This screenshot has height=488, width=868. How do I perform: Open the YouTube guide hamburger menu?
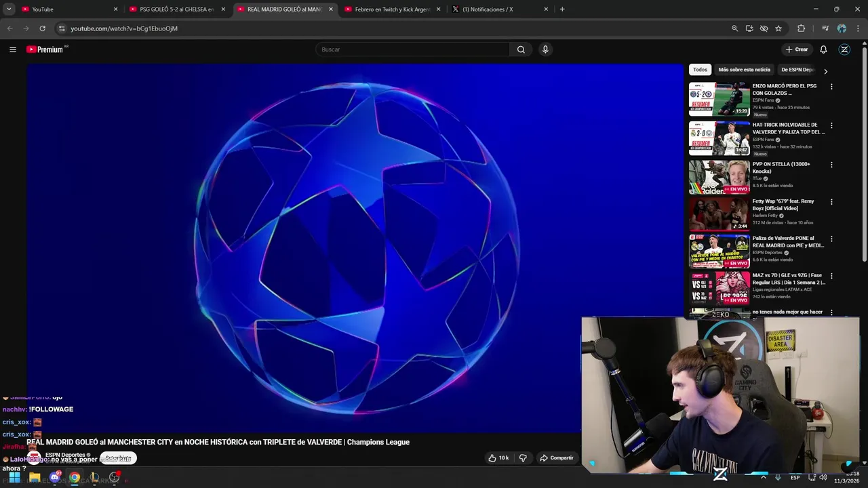(x=12, y=49)
